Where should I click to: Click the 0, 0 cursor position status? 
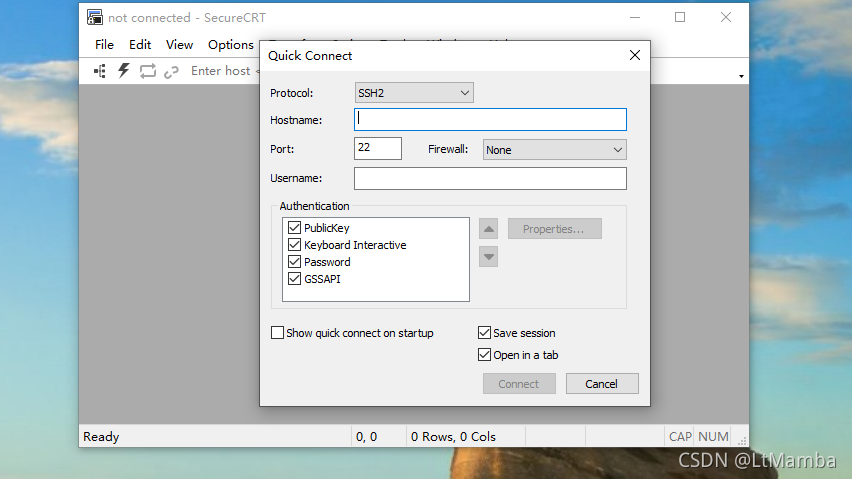366,436
